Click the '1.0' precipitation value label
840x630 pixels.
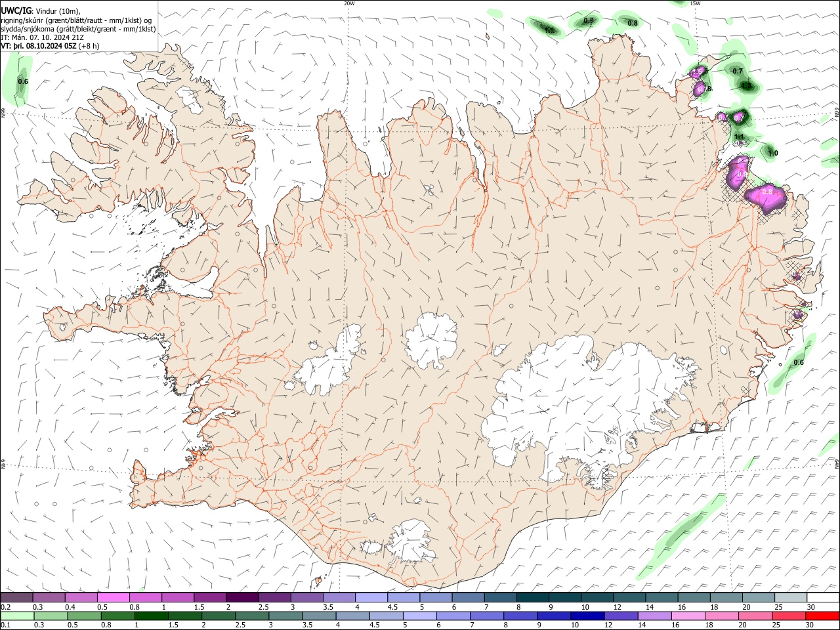pyautogui.click(x=773, y=154)
